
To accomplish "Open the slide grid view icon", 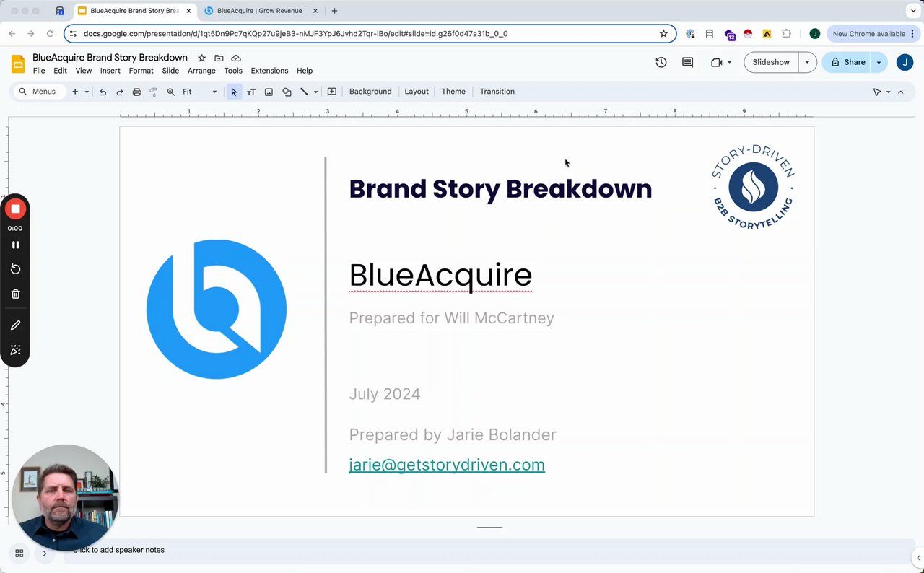I will 19,554.
